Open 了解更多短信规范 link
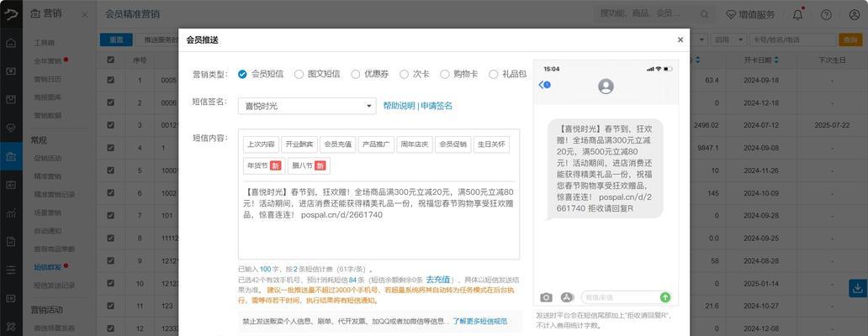This screenshot has height=336, width=868. pyautogui.click(x=480, y=321)
